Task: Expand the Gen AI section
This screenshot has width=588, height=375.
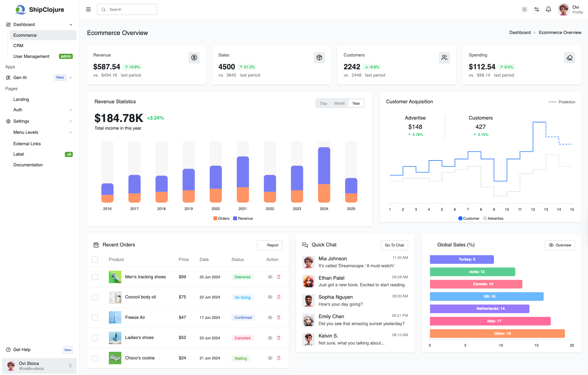Action: click(71, 77)
